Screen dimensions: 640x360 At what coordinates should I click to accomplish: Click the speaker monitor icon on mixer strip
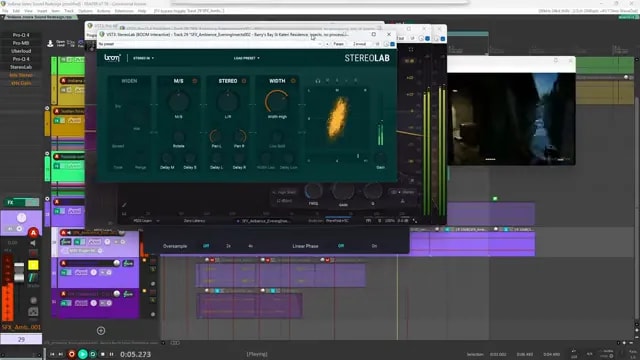tap(33, 243)
